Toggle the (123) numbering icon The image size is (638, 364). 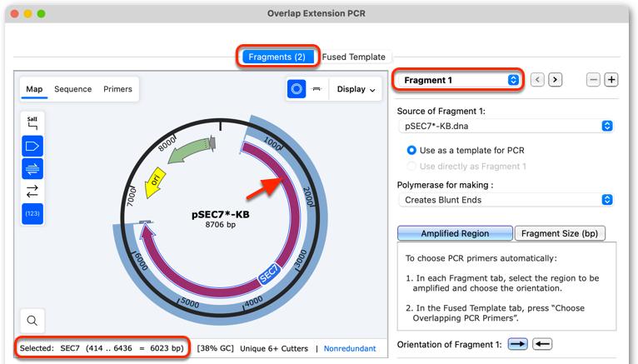click(x=32, y=213)
